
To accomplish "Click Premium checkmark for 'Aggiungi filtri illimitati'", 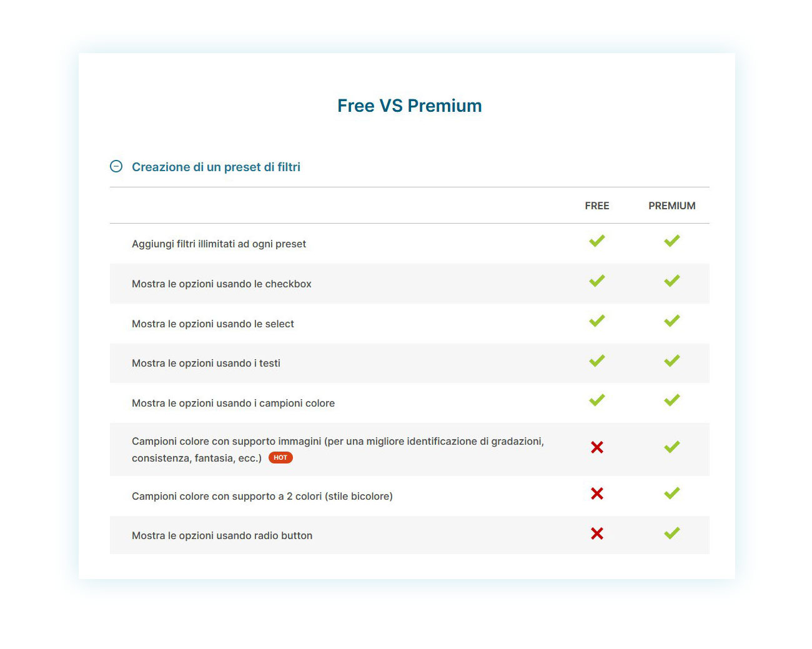I will pos(672,241).
